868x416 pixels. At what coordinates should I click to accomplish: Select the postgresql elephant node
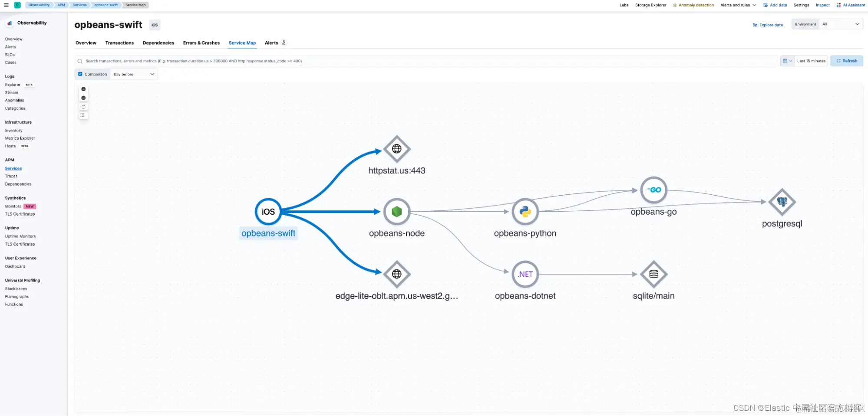click(x=782, y=202)
